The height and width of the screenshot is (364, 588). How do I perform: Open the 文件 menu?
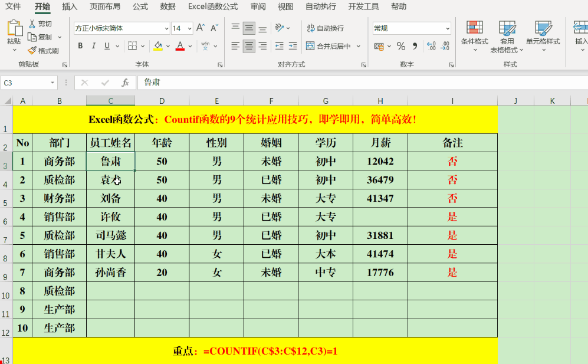point(13,6)
